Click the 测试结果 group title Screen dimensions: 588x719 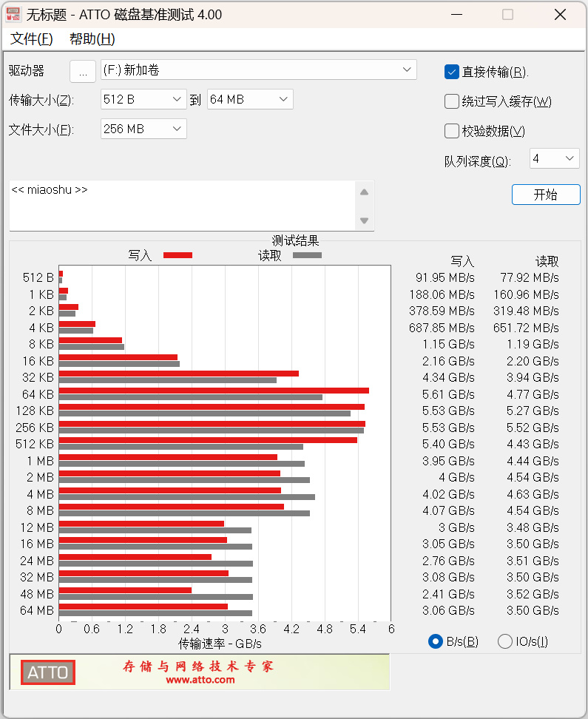click(x=295, y=240)
